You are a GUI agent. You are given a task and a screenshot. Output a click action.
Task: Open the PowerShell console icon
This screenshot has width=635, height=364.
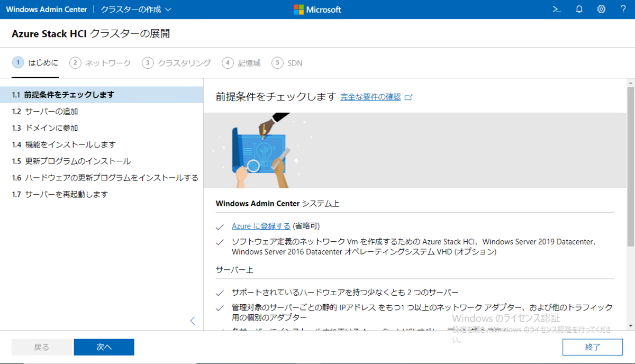point(557,9)
